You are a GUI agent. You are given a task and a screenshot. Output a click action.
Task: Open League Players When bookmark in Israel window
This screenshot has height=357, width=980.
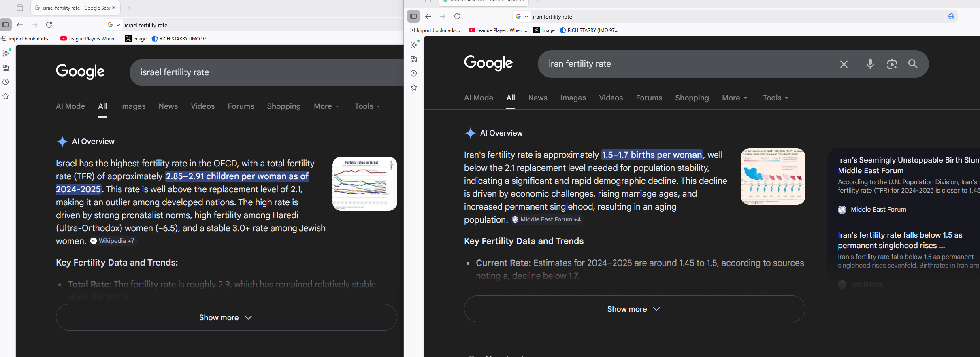[x=90, y=39]
